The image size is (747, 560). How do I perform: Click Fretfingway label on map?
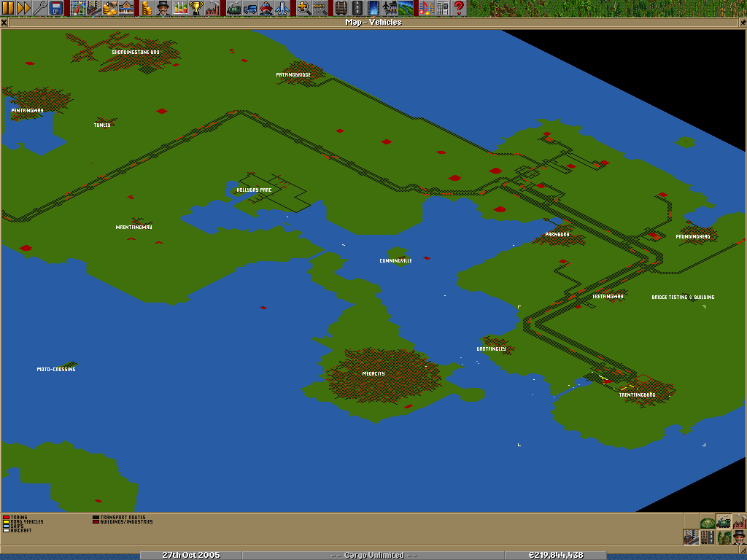click(x=608, y=296)
